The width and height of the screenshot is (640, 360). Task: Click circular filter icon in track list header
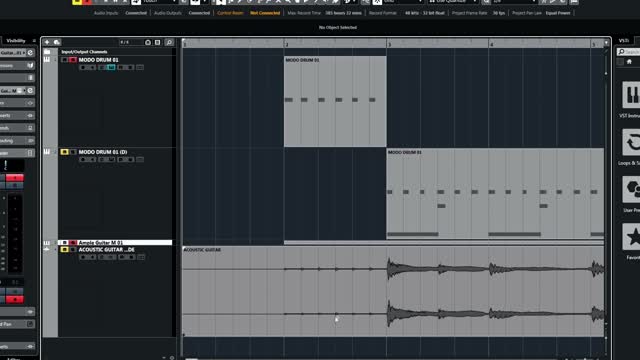[x=148, y=42]
